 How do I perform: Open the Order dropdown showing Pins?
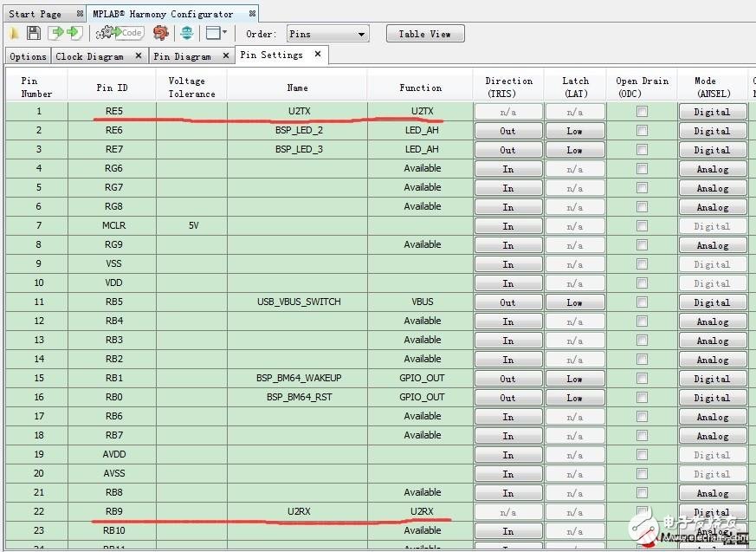(327, 34)
